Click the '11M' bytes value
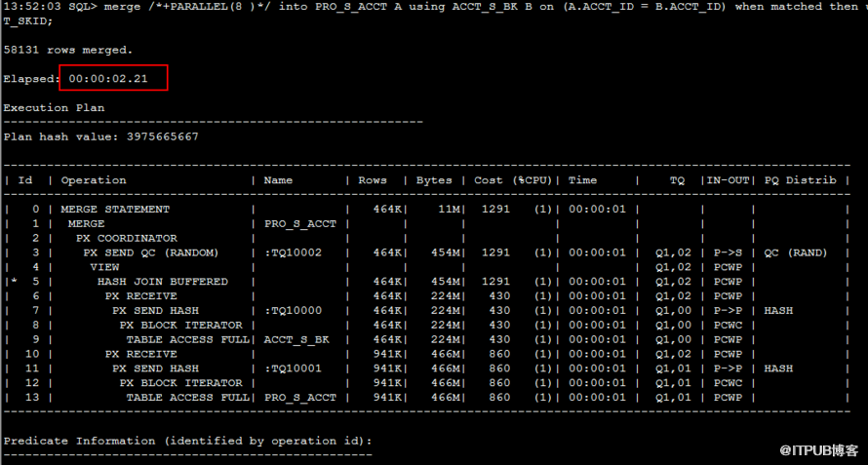 pos(448,210)
